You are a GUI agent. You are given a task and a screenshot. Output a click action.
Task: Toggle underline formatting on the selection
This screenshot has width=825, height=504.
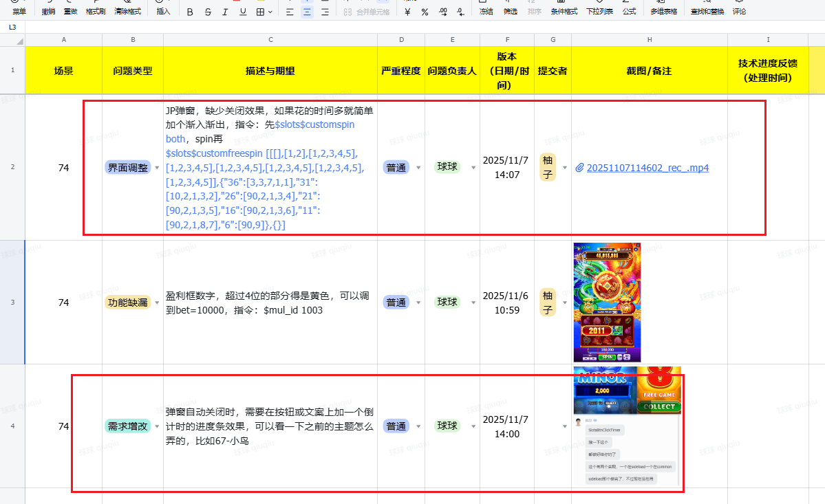tap(242, 12)
